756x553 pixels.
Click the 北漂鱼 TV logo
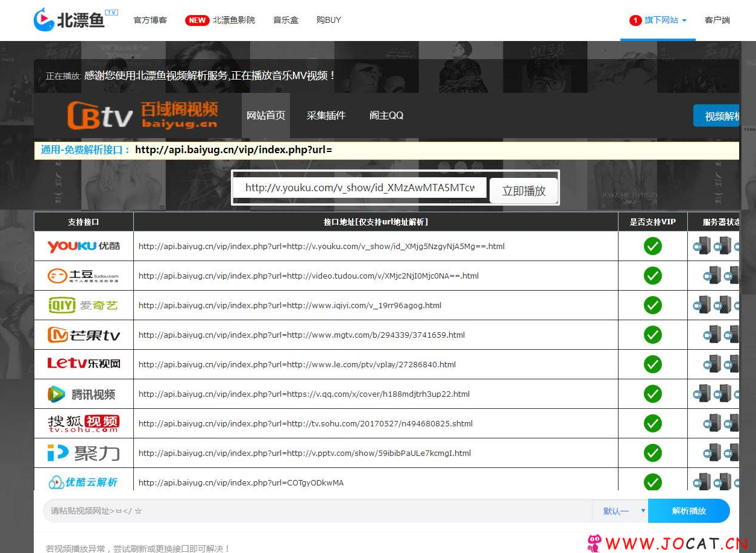(x=75, y=20)
